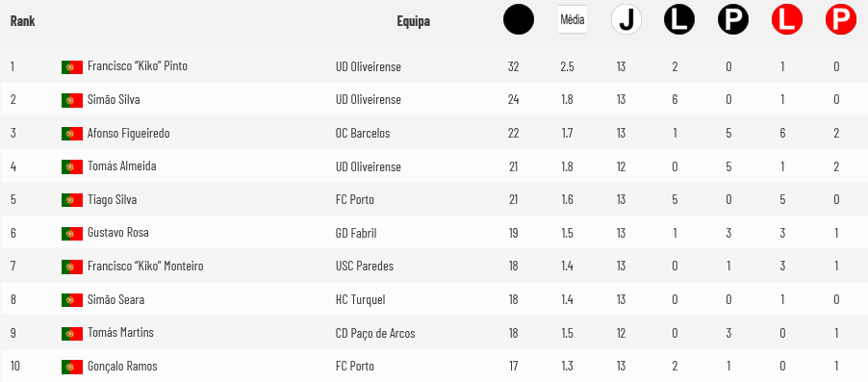This screenshot has height=382, width=868.
Task: Click Portugal flag beside Simão Silva
Action: (x=72, y=100)
